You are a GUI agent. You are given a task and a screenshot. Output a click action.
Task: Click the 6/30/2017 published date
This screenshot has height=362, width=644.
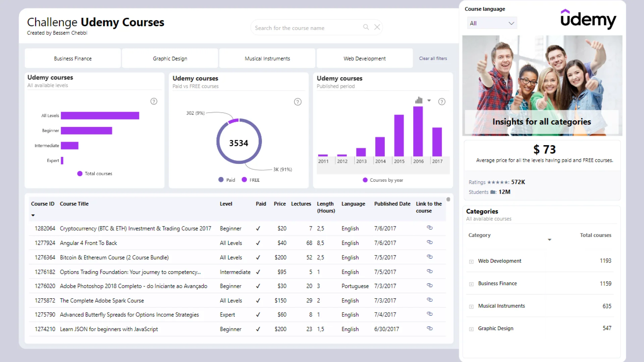click(387, 329)
